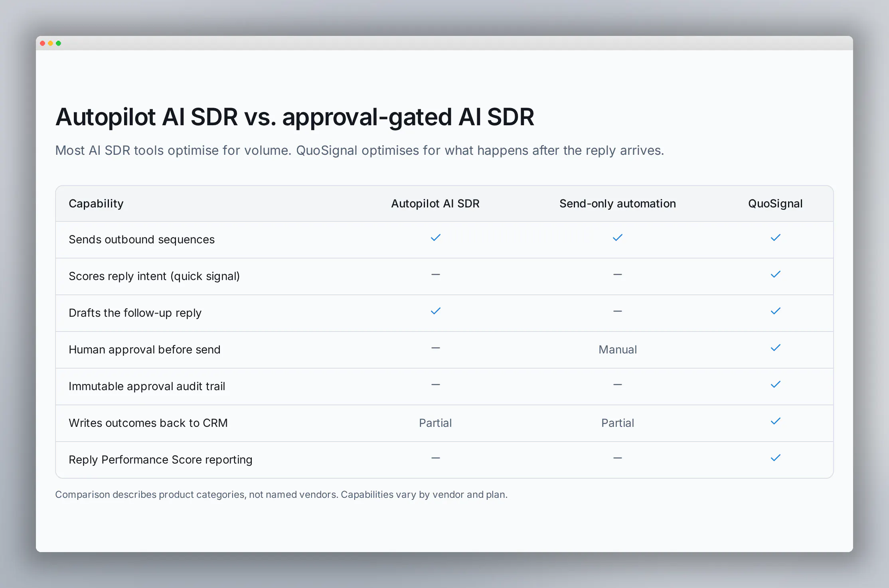Click the Autopilot checkmark for Drafts the follow-up reply
The image size is (889, 588).
click(x=435, y=311)
